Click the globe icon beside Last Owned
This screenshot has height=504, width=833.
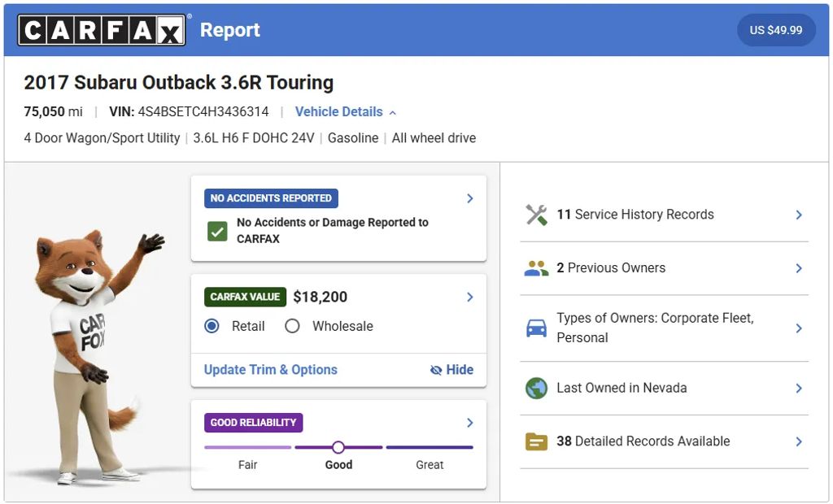tap(537, 389)
